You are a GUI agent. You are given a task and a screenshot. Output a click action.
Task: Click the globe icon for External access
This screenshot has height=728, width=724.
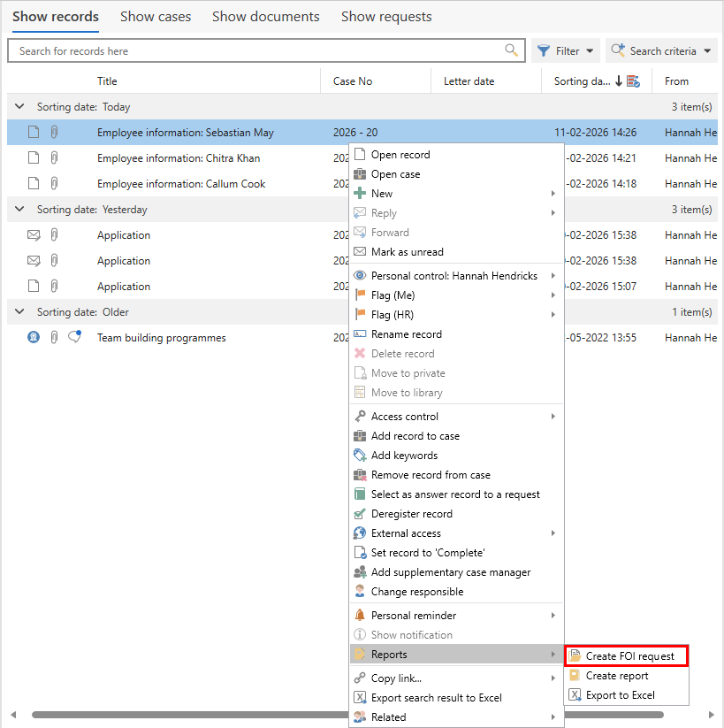click(x=360, y=533)
